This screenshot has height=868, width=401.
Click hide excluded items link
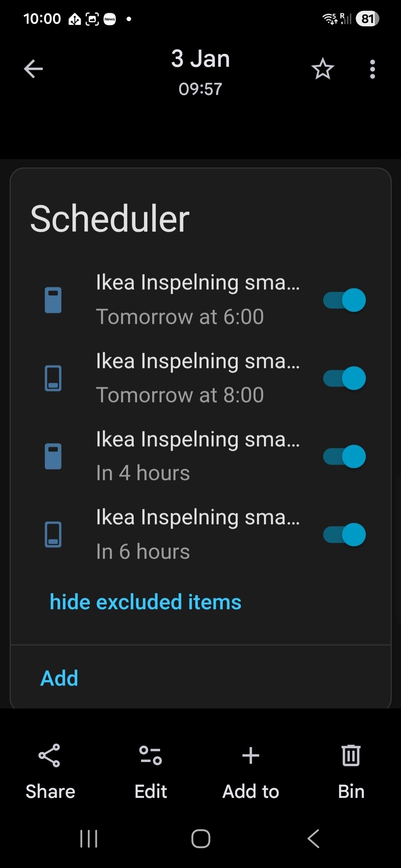146,602
